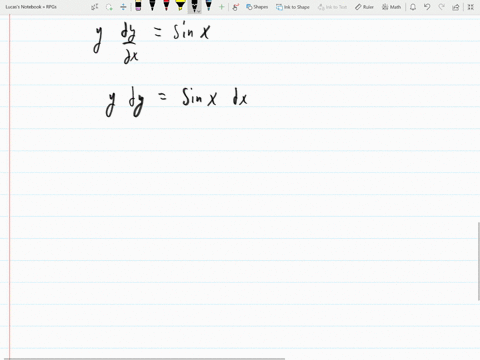Toggle draw with touch mode
The height and width of the screenshot is (360, 480).
pyautogui.click(x=236, y=7)
